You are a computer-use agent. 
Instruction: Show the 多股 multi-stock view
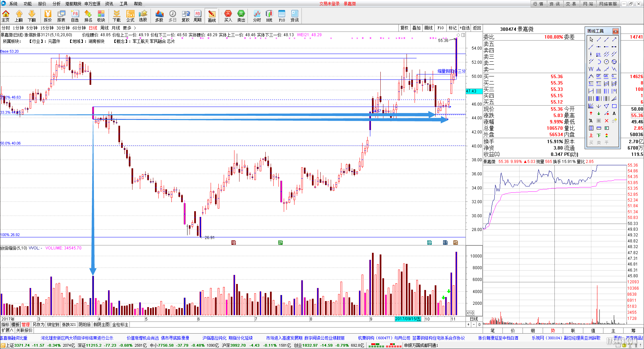159,16
